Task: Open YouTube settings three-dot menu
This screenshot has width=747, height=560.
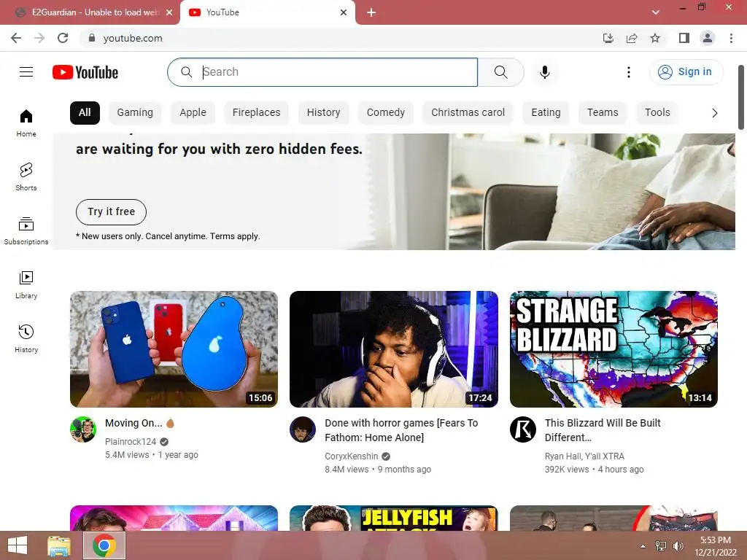Action: 628,72
